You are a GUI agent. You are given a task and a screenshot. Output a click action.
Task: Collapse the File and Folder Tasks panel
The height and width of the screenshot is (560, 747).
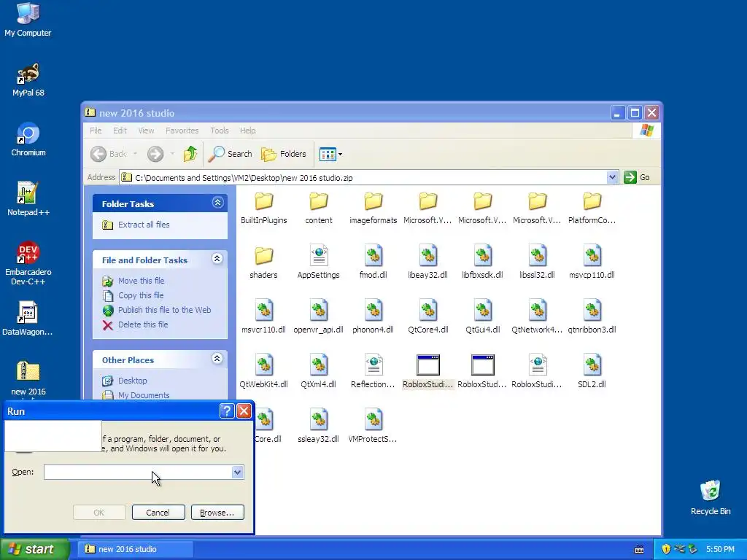click(x=217, y=259)
